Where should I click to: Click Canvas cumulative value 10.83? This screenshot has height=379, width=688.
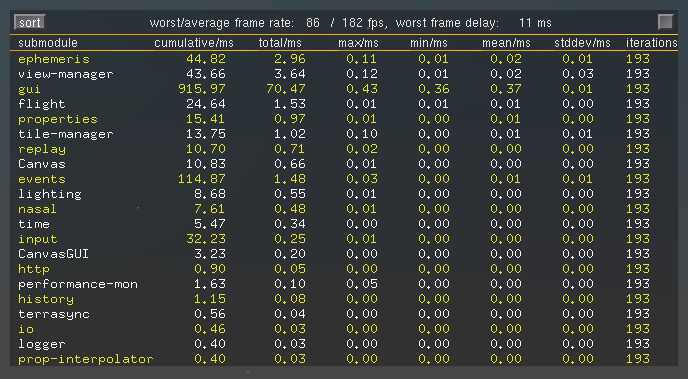[206, 164]
